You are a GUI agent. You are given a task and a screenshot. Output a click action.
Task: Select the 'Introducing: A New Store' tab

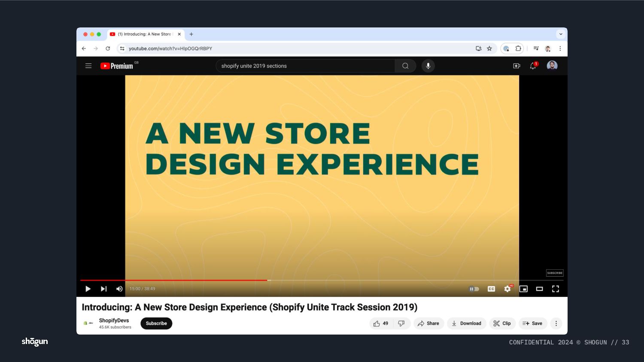point(145,34)
